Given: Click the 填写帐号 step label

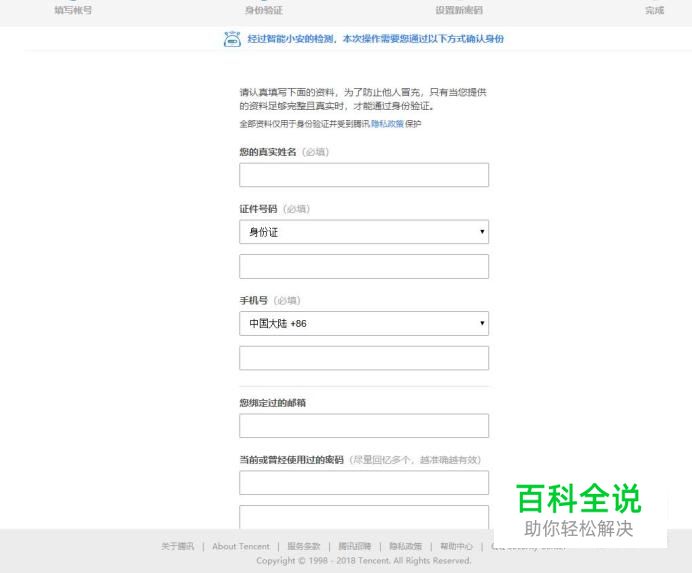Looking at the screenshot, I should click(73, 10).
